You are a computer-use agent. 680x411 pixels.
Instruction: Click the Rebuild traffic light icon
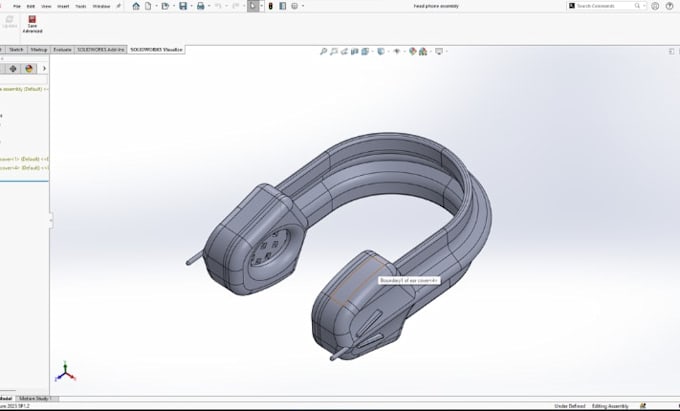point(271,6)
